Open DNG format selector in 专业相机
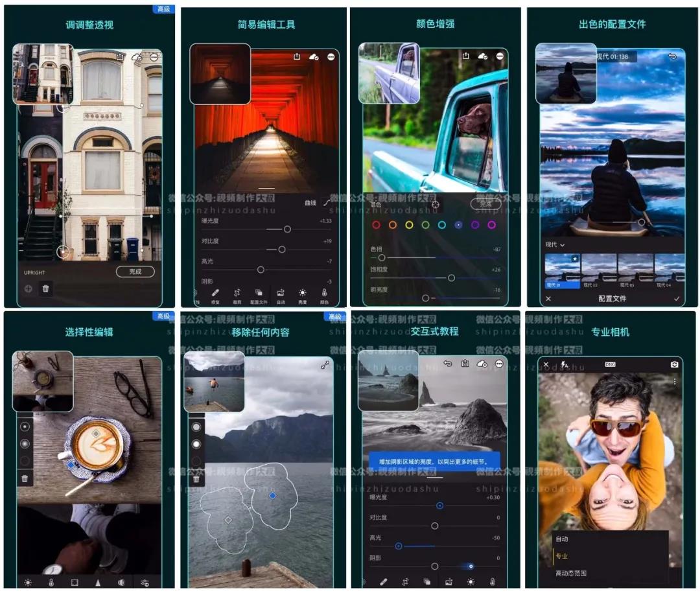 [x=611, y=364]
